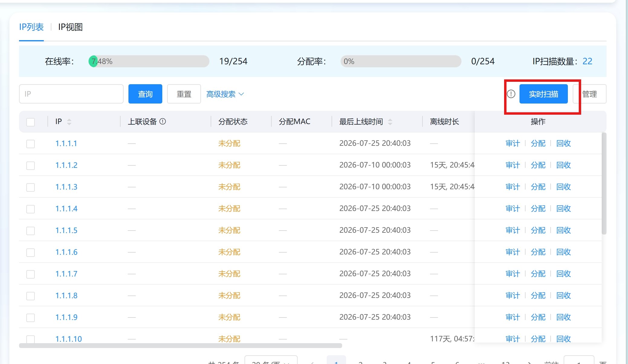Check the box for row 1.1.1.4

(x=31, y=209)
